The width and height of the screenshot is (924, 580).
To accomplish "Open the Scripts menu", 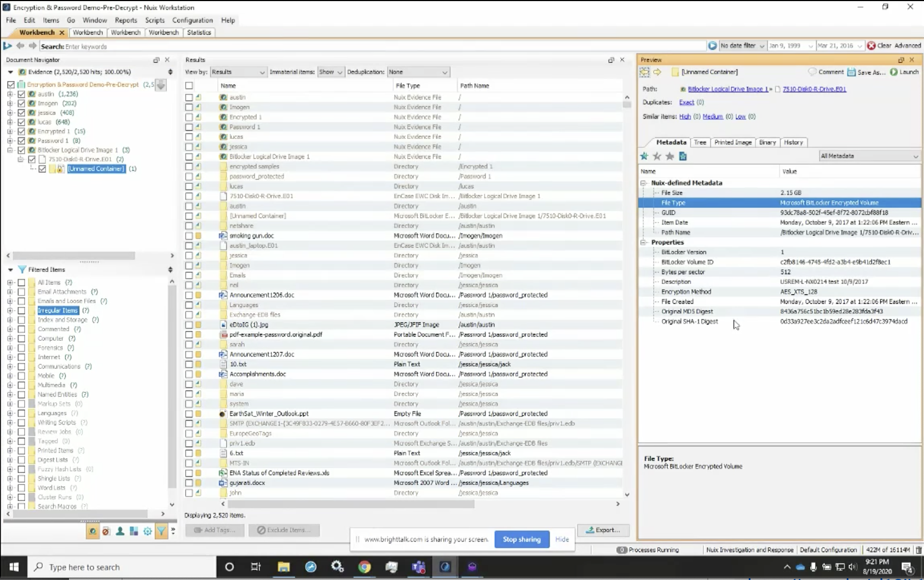I will point(155,20).
